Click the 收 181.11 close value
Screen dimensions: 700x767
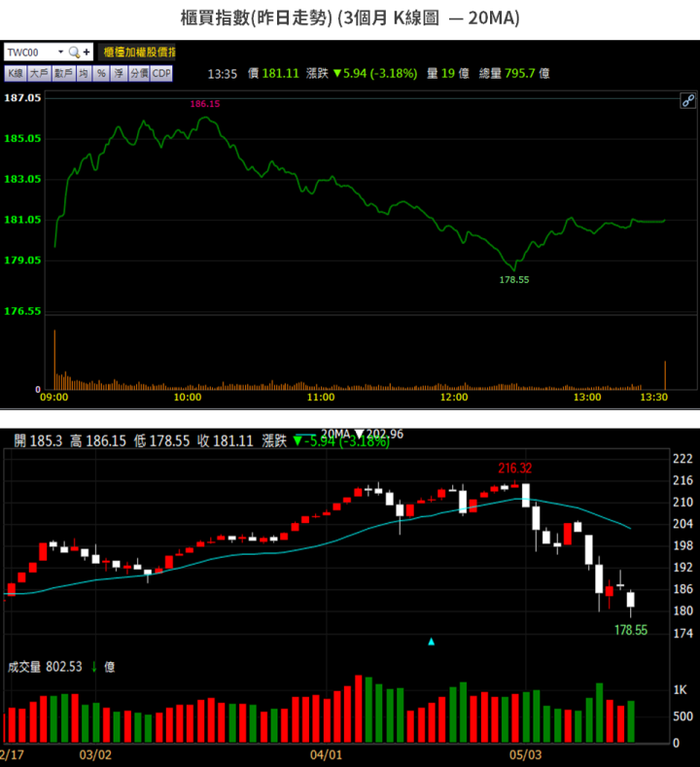point(226,441)
